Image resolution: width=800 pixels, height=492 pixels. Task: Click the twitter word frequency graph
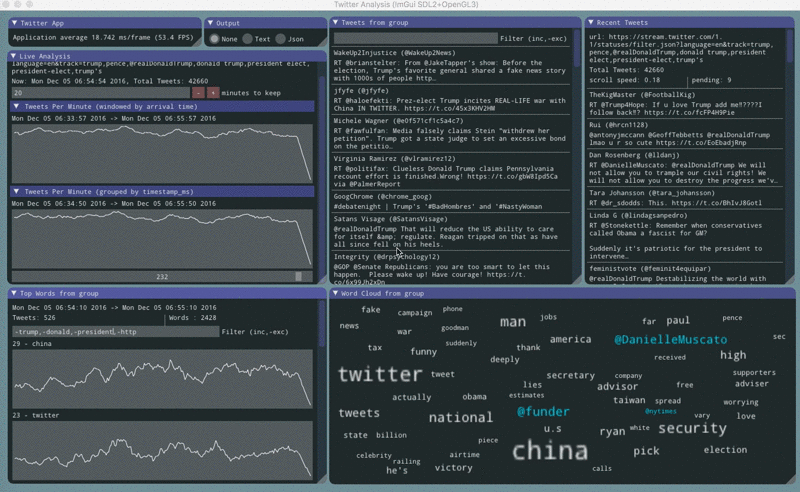coord(162,451)
